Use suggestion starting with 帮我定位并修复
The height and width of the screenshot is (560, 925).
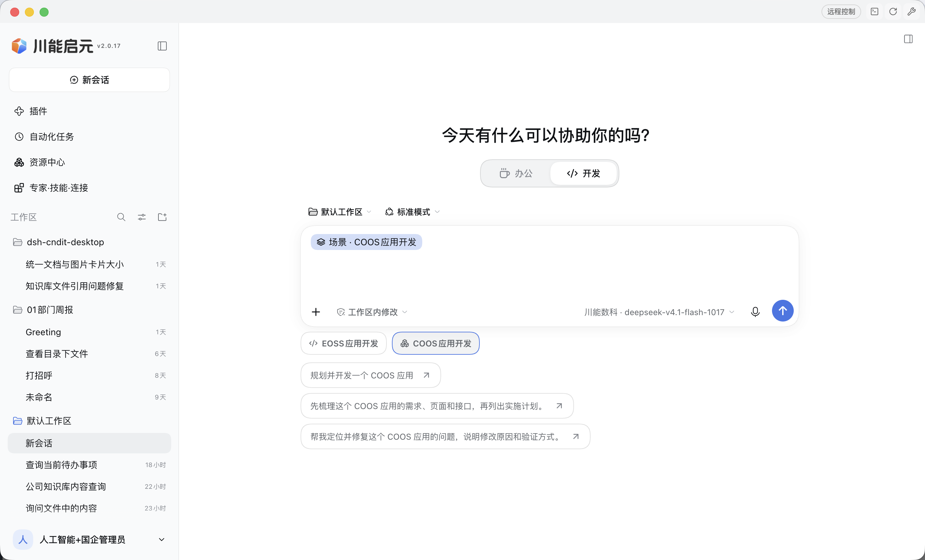pyautogui.click(x=445, y=436)
